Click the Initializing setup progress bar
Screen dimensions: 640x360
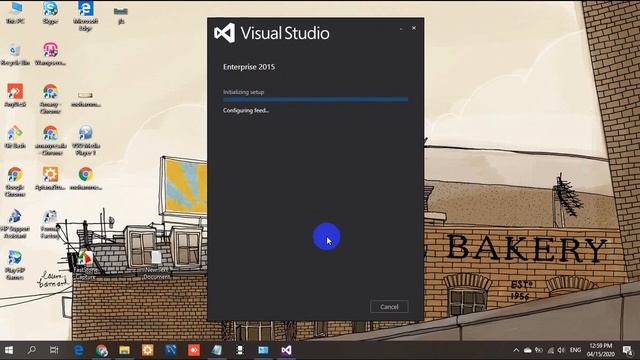[x=315, y=99]
